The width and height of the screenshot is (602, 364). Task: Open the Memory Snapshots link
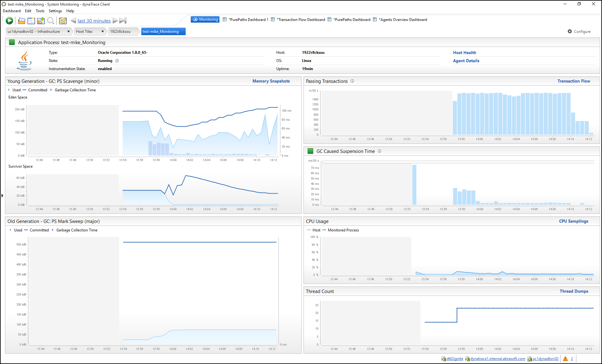[x=271, y=81]
